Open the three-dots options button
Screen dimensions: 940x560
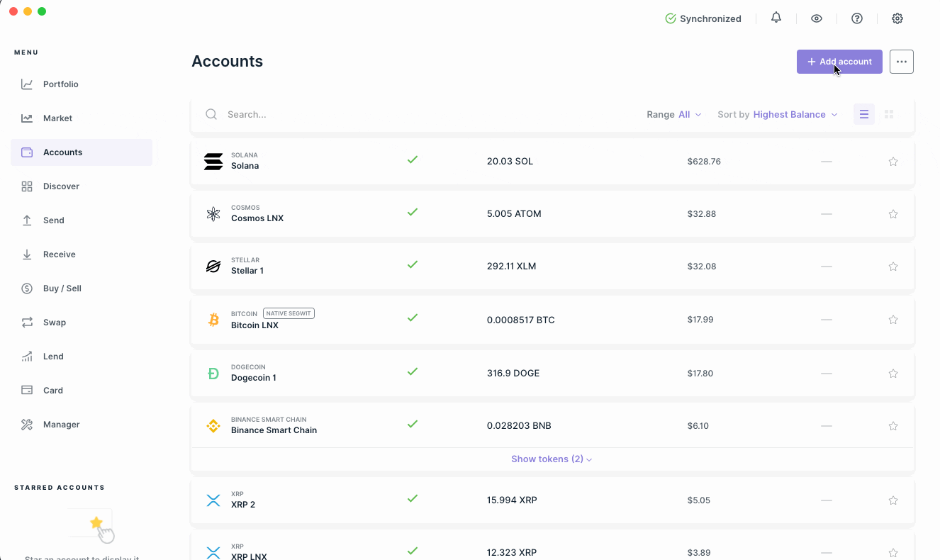click(x=902, y=62)
